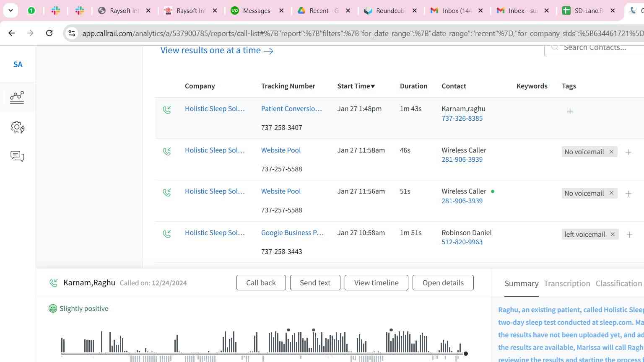Screen dimensions: 644x362
Task: Remove the No voicemail tag on 11:58am row
Action: pyautogui.click(x=611, y=152)
